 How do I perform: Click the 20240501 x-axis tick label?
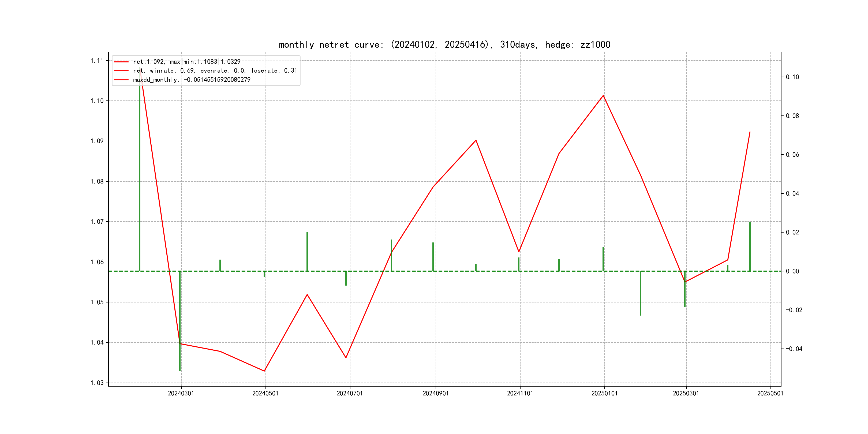click(265, 393)
